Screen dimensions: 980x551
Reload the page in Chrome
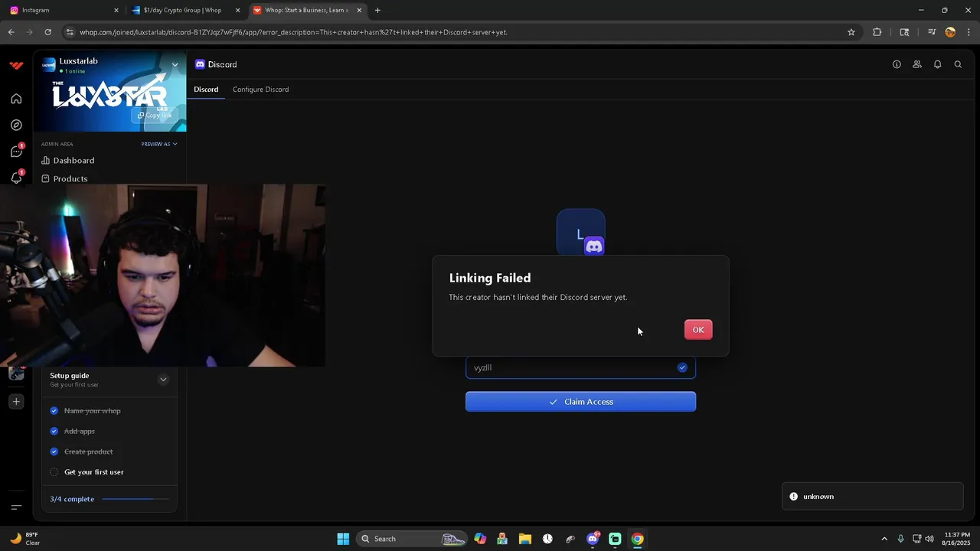[48, 32]
